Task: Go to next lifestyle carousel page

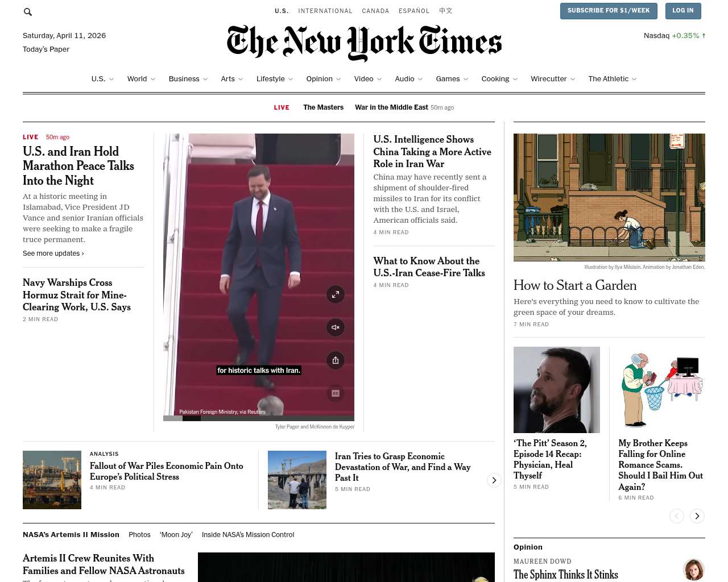Action: pos(697,516)
